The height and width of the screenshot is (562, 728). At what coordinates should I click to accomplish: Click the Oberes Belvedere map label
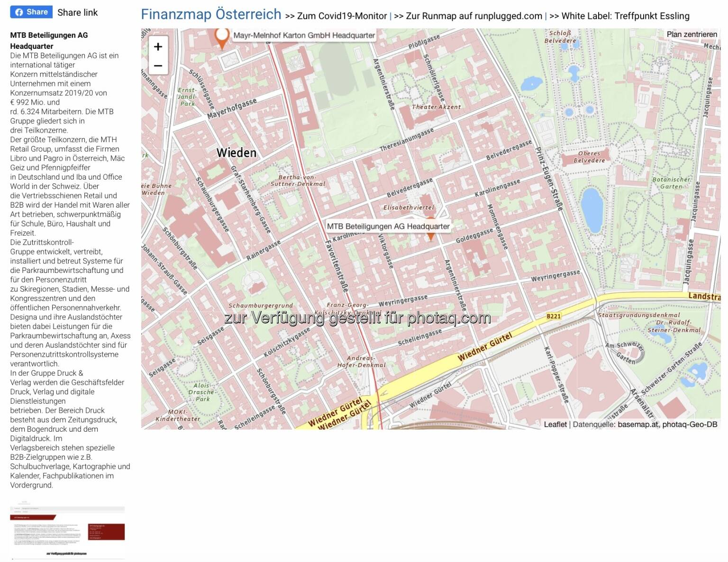click(589, 157)
